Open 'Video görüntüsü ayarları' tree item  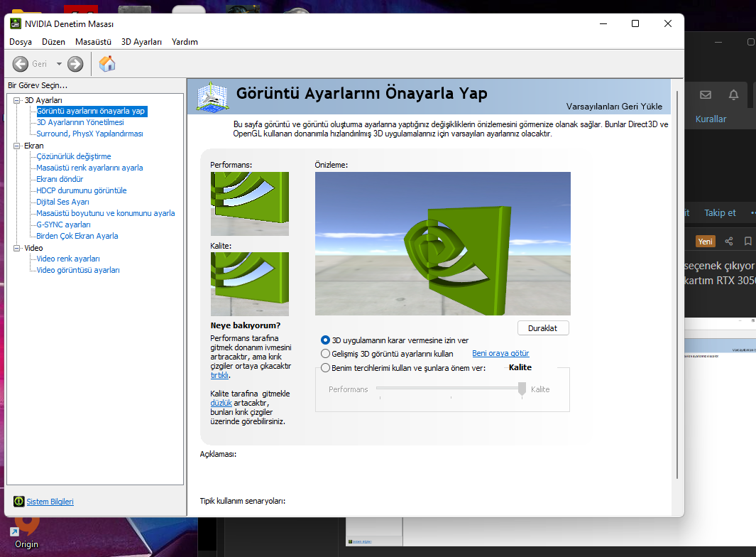point(78,270)
